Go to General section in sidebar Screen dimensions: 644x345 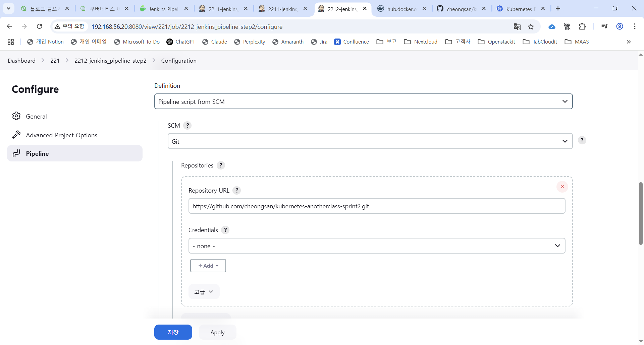click(x=36, y=116)
